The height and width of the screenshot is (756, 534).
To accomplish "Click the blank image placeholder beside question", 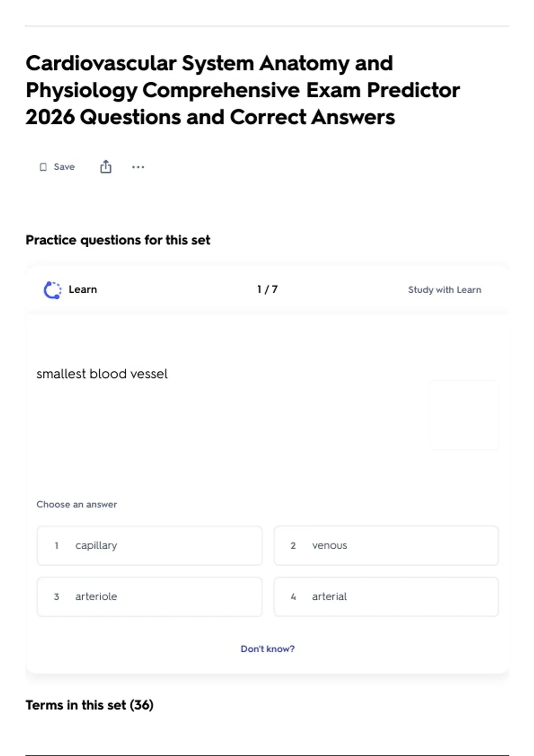I will click(464, 414).
